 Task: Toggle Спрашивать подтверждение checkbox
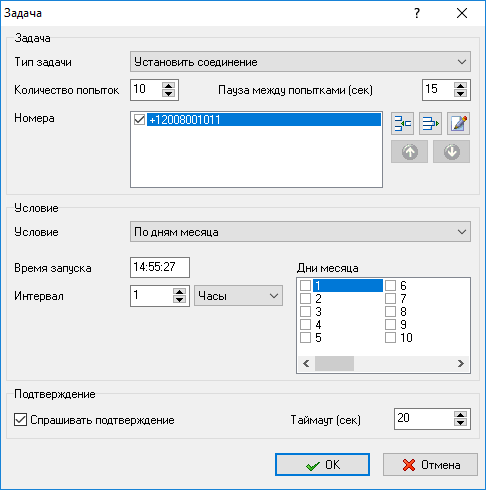click(x=20, y=420)
